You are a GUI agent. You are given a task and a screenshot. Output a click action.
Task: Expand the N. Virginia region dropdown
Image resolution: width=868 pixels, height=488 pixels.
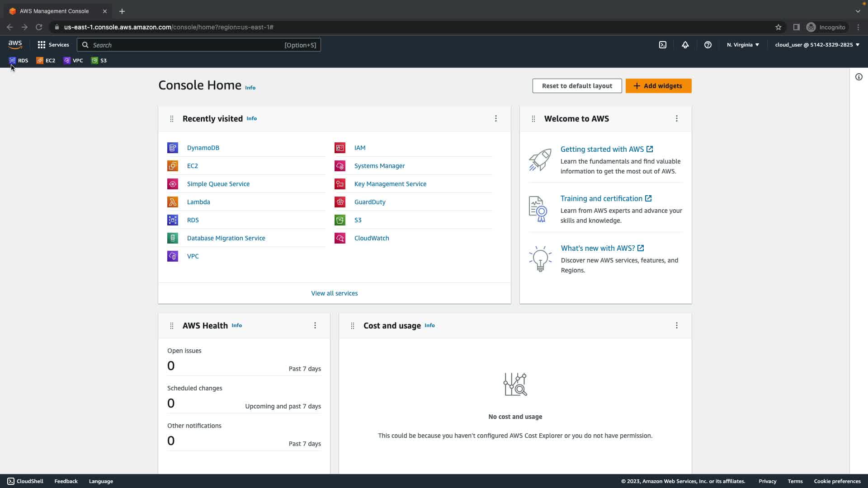[743, 45]
